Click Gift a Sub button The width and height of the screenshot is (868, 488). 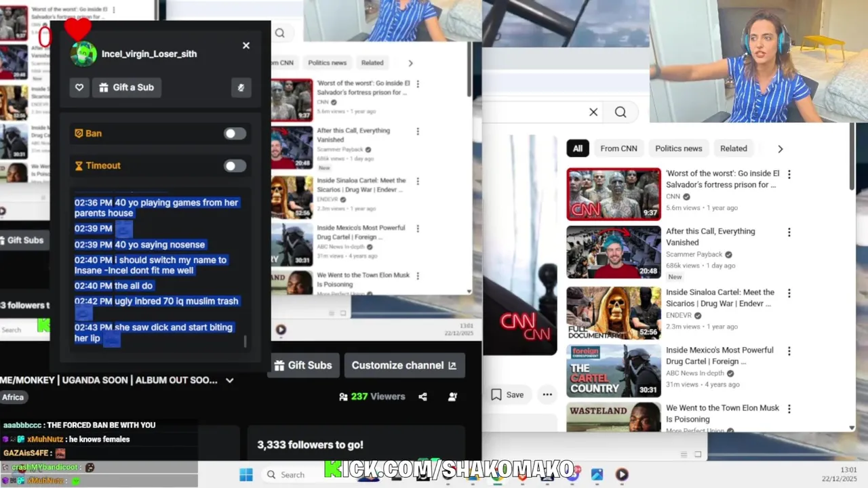(x=126, y=87)
